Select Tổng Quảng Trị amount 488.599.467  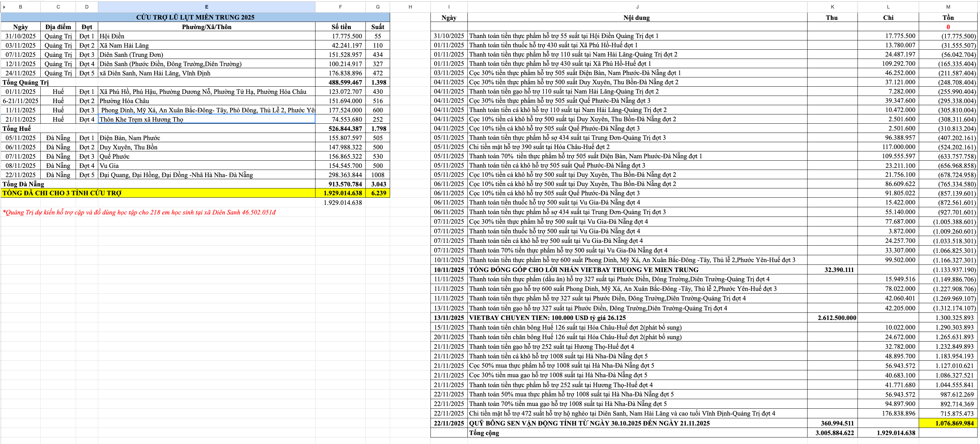click(345, 82)
